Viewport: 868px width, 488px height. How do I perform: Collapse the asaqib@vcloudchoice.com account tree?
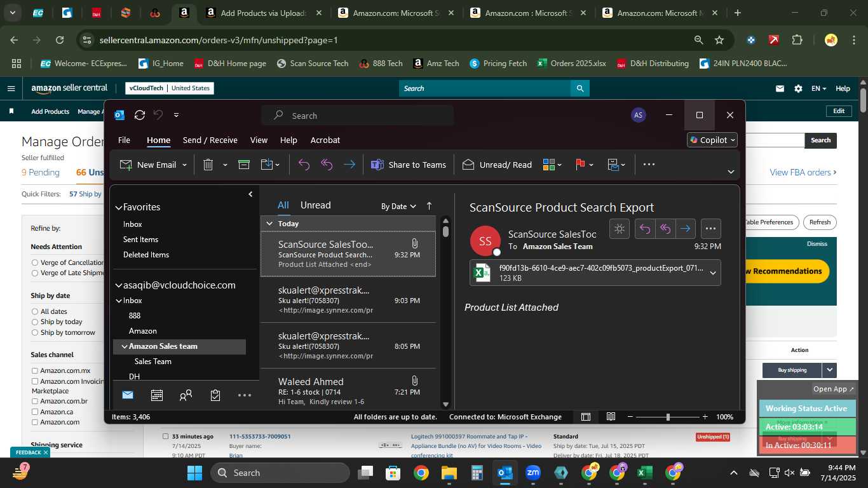point(118,285)
